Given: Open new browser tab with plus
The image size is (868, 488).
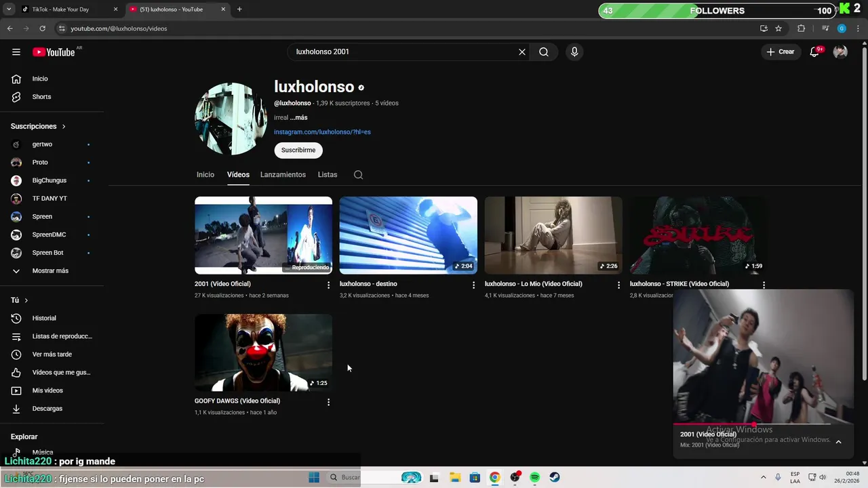Looking at the screenshot, I should click(239, 9).
